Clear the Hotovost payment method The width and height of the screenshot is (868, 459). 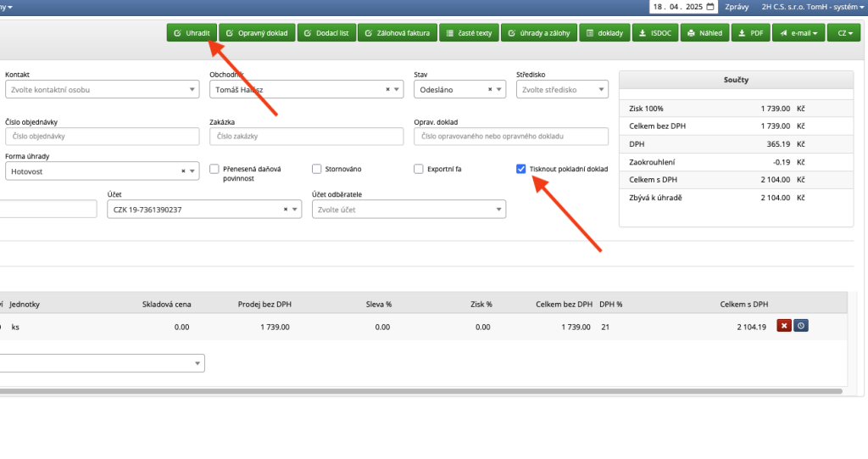[x=183, y=171]
